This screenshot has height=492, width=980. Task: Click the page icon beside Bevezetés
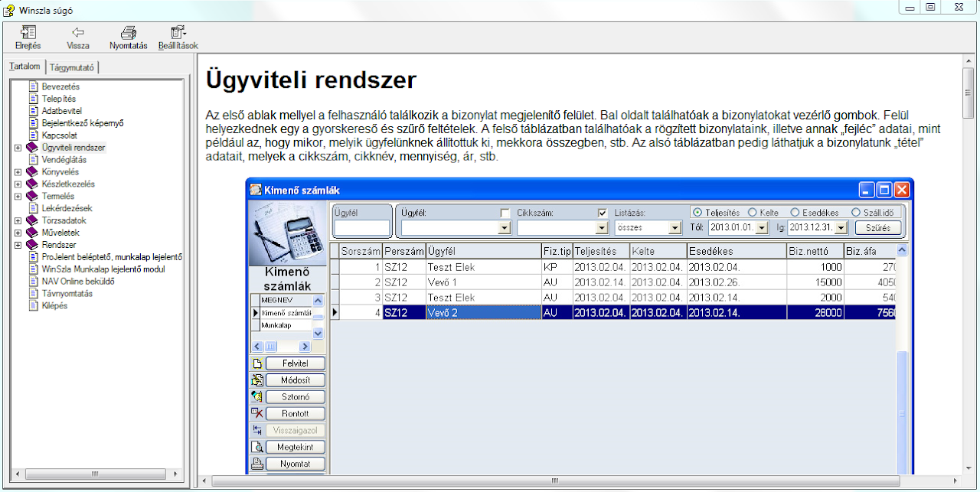33,86
